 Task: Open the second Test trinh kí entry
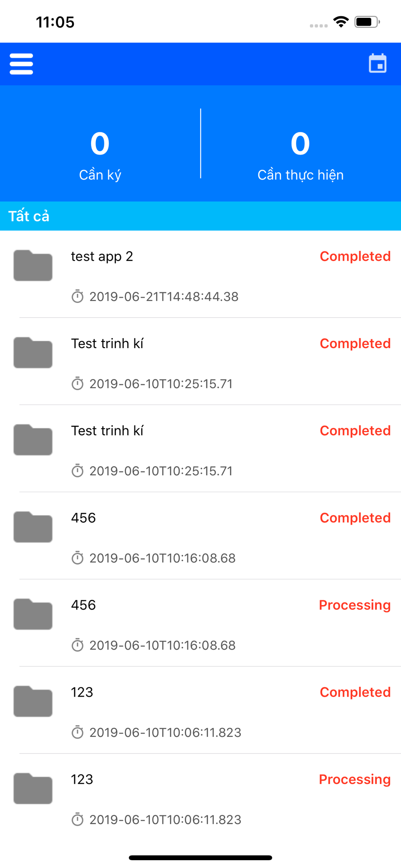[200, 448]
